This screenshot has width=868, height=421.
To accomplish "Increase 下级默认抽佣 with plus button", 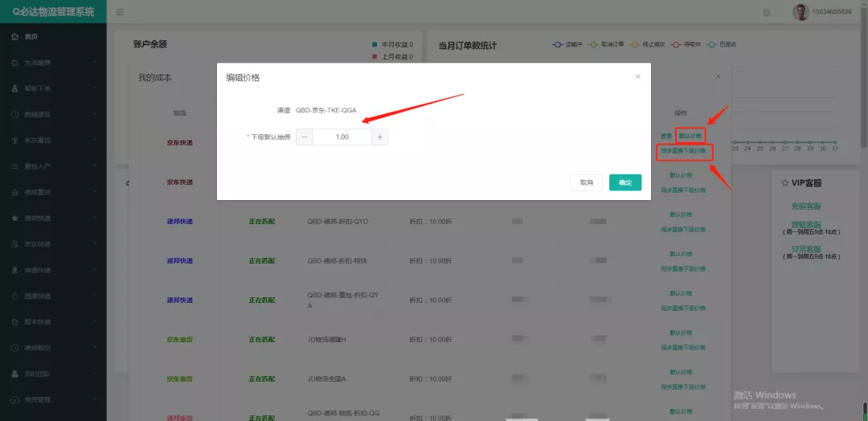I will (379, 137).
